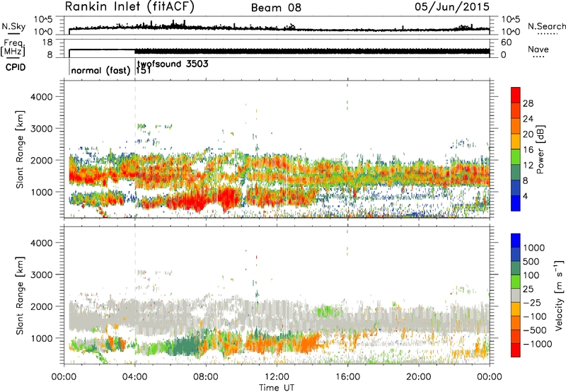The width and height of the screenshot is (566, 392).
Task: Click the '08:00' time tick label
Action: pyautogui.click(x=206, y=377)
